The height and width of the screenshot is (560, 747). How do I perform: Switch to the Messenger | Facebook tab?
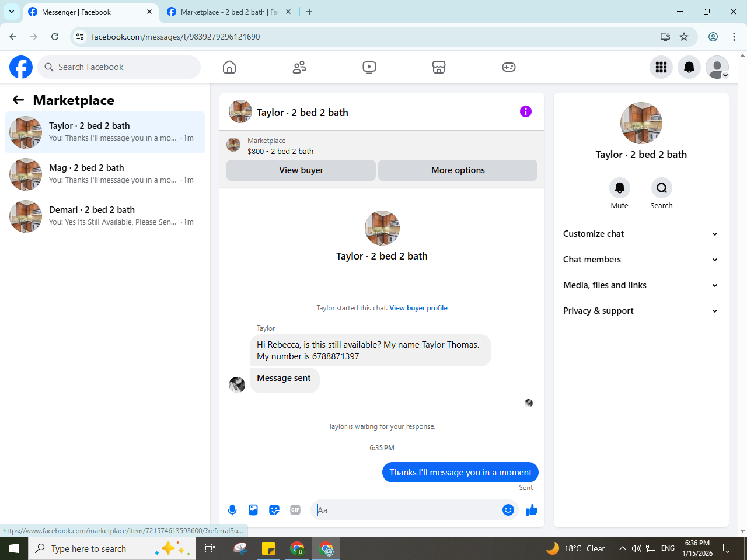click(90, 12)
